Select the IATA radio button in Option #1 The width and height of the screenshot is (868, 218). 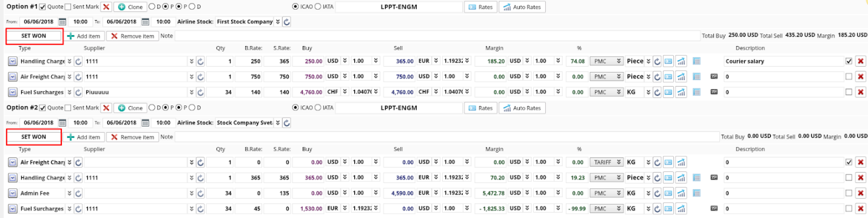319,7
